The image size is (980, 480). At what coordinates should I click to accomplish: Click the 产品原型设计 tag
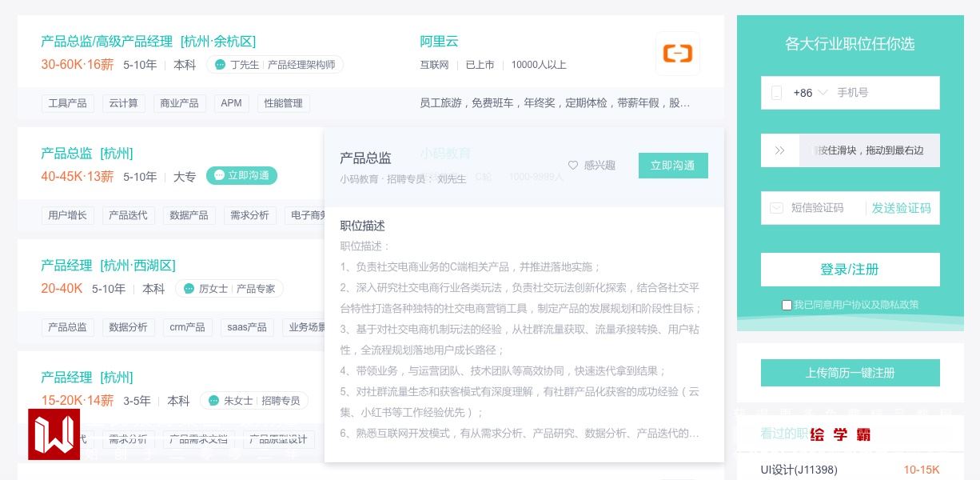(279, 439)
